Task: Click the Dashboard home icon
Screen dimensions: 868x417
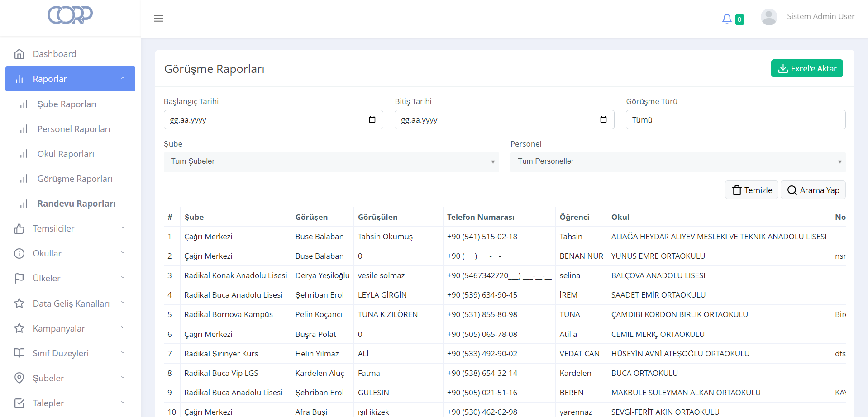Action: pyautogui.click(x=19, y=54)
